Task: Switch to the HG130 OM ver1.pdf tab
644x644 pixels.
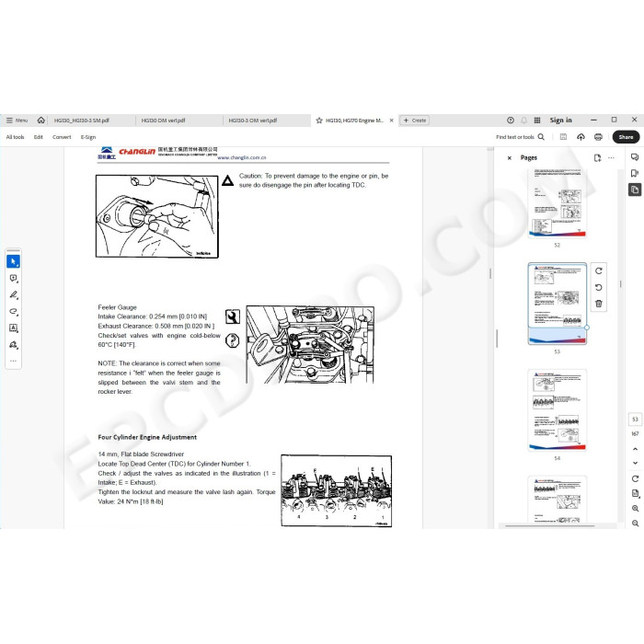Action: [163, 121]
